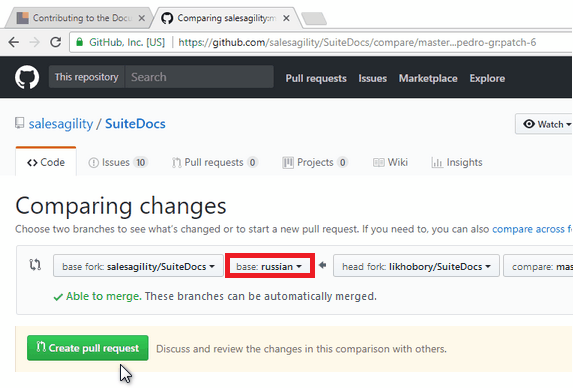Open Explore in top navigation
The height and width of the screenshot is (388, 573).
487,78
